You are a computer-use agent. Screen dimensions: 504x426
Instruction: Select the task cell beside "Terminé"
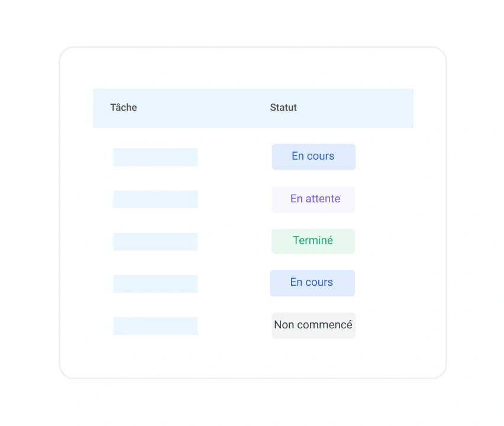(x=155, y=241)
